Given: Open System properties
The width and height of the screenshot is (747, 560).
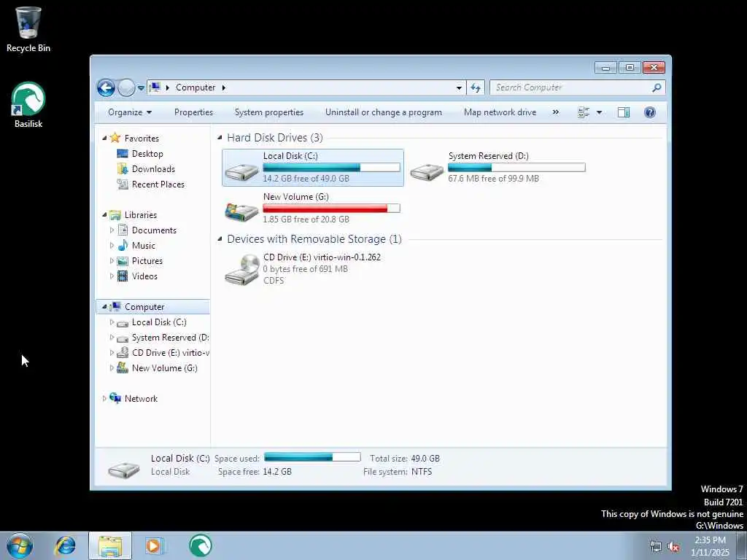Looking at the screenshot, I should (x=268, y=112).
